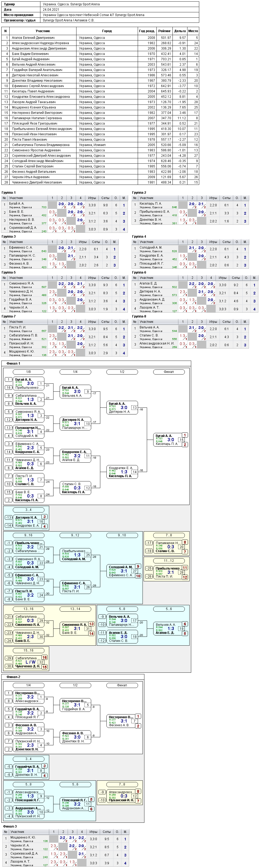The height and width of the screenshot is (868, 261).
Task: Open player Агапов Евгений Дмитриевич row
Action: [x=100, y=38]
